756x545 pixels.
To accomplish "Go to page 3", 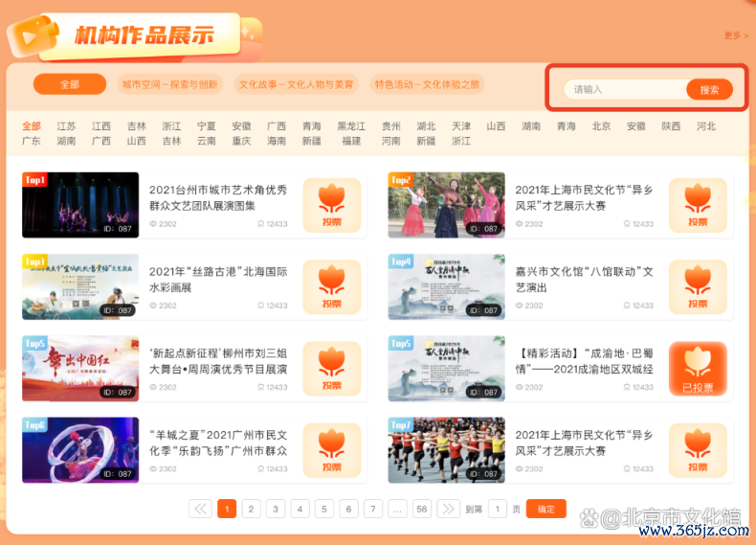I will tap(276, 509).
